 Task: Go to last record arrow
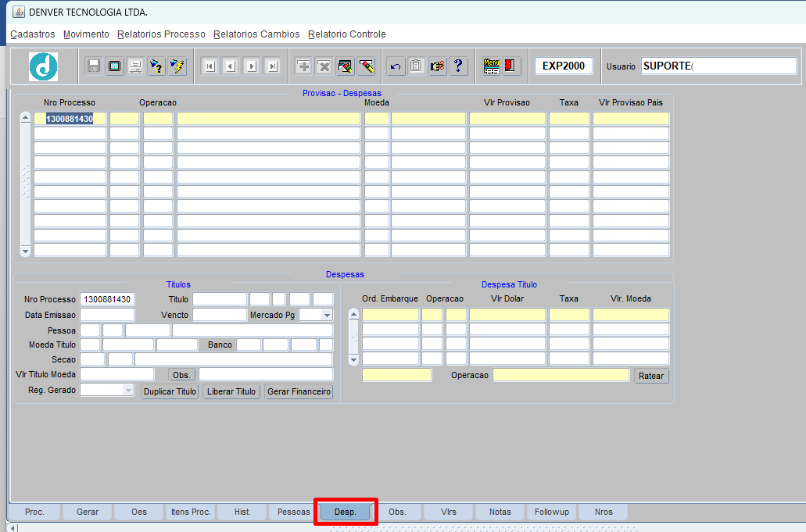click(272, 66)
